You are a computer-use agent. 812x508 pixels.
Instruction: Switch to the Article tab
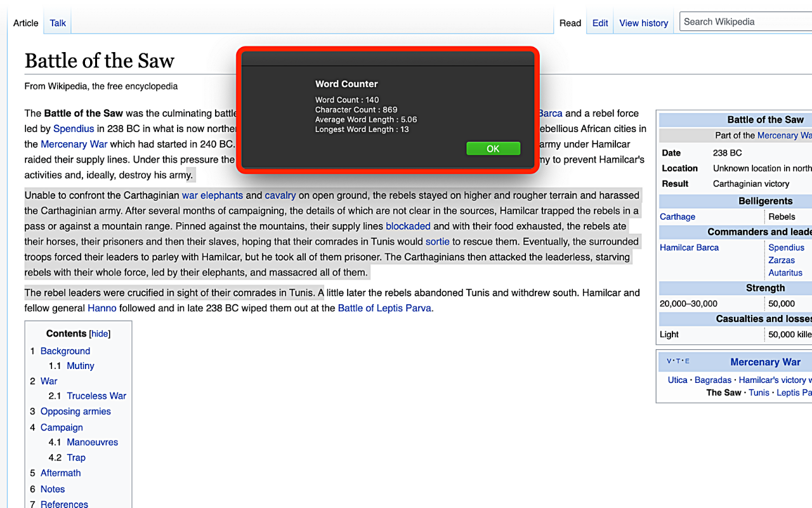pyautogui.click(x=26, y=23)
